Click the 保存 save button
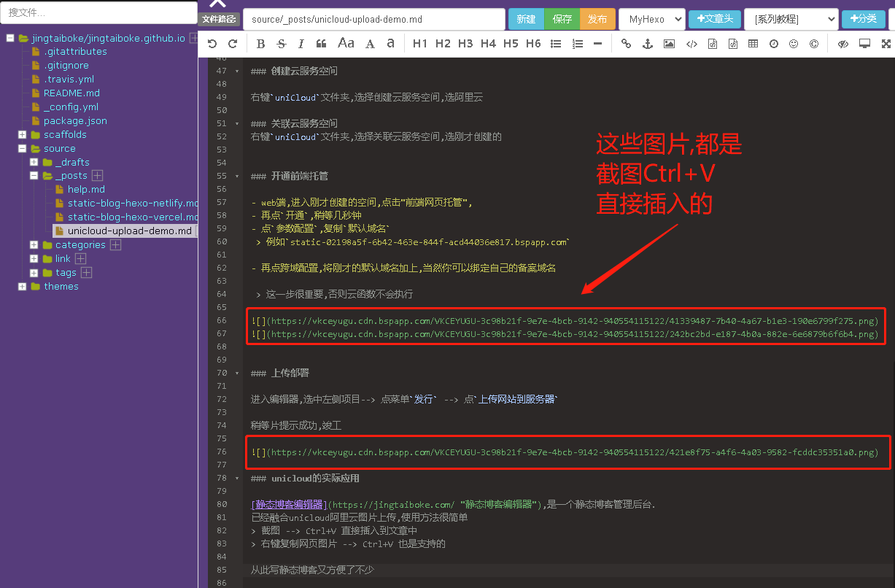 [561, 18]
